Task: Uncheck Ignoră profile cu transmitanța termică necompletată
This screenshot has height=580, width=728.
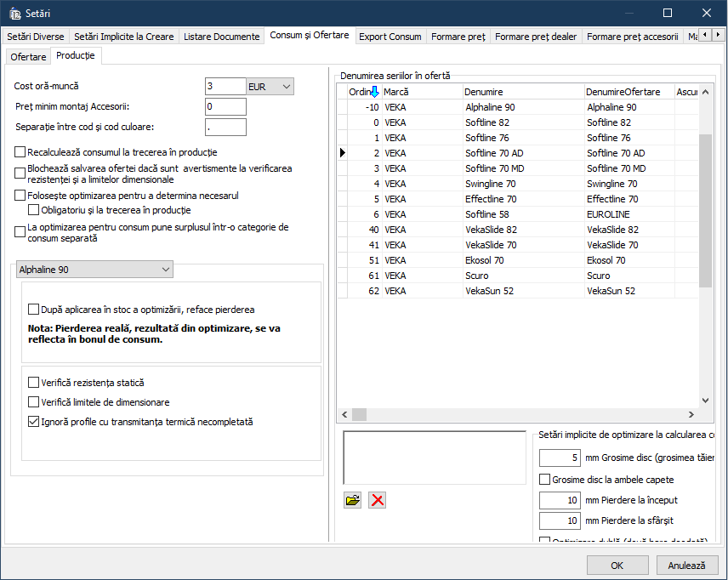Action: click(34, 422)
